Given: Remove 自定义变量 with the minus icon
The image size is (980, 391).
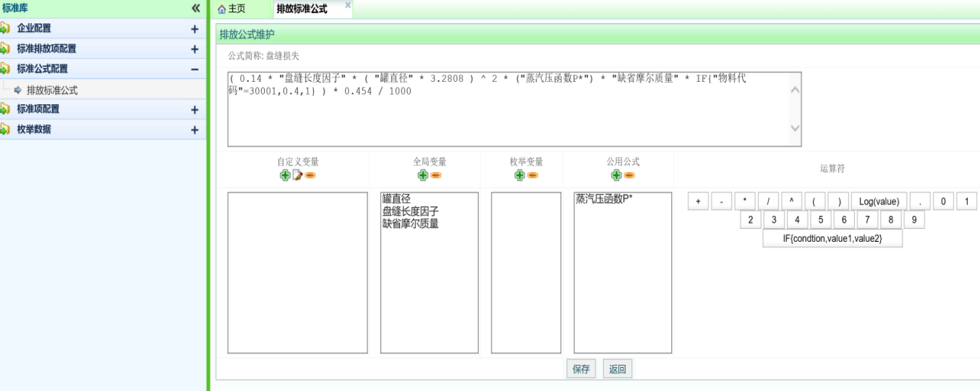Looking at the screenshot, I should coord(310,175).
